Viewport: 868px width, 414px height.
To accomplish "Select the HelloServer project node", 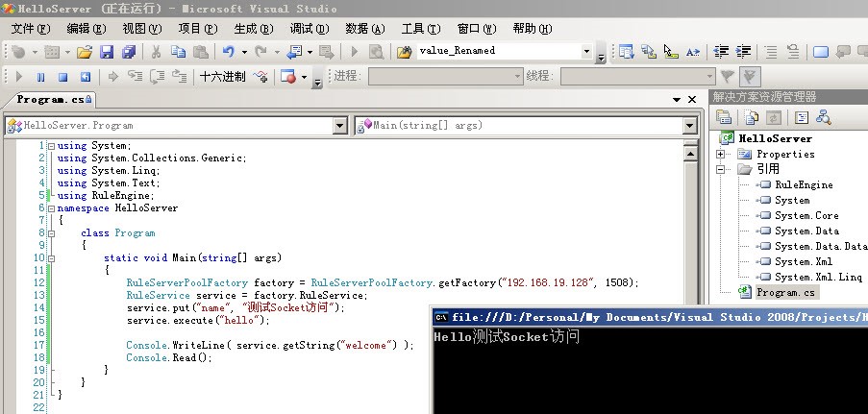I will [775, 139].
